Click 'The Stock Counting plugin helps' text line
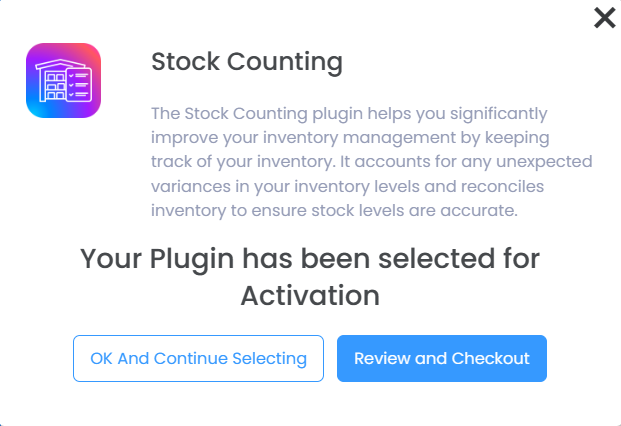621x426 pixels. [349, 113]
